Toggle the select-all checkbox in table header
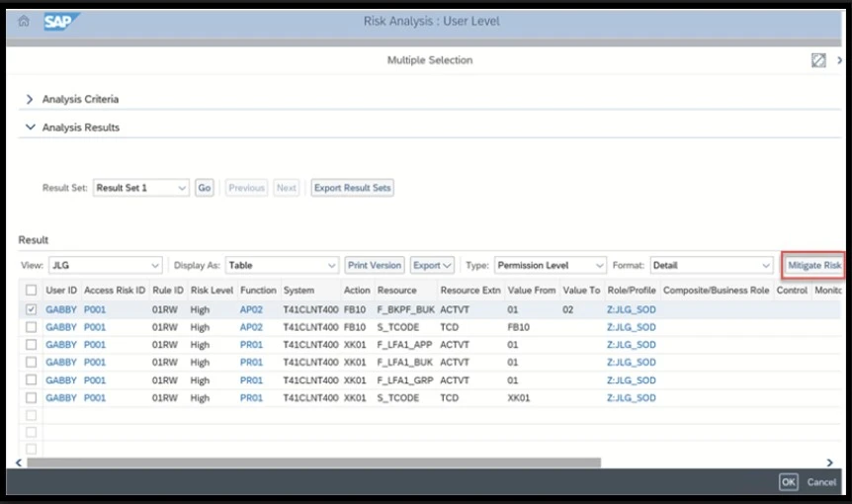 [32, 291]
